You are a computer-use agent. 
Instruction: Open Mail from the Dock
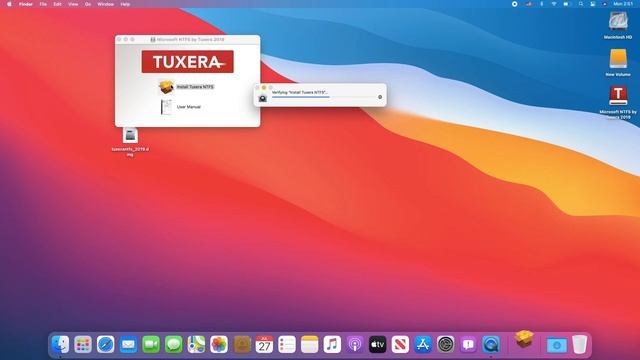pos(128,344)
